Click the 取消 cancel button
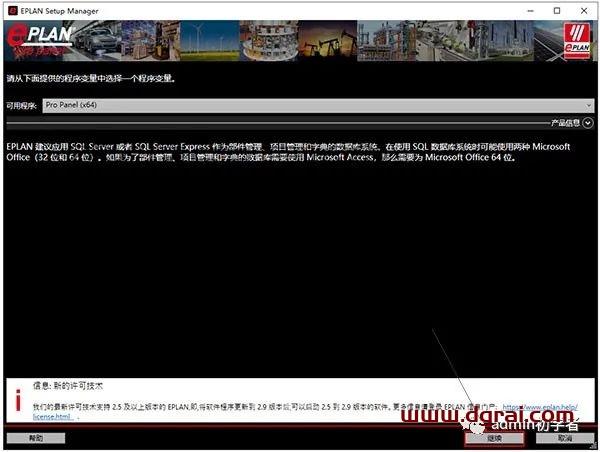The height and width of the screenshot is (452, 600). click(564, 438)
